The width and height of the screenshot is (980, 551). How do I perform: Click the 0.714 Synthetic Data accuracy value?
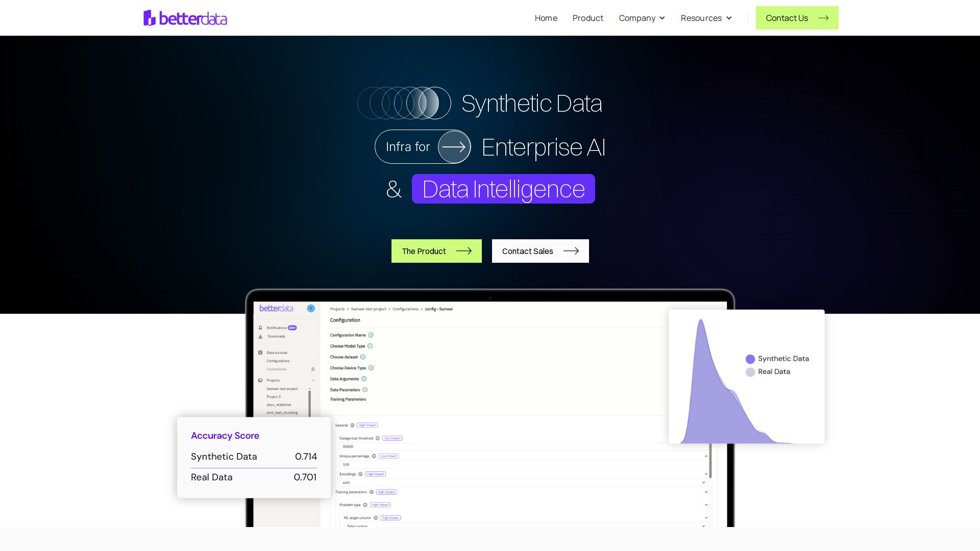[x=306, y=457]
